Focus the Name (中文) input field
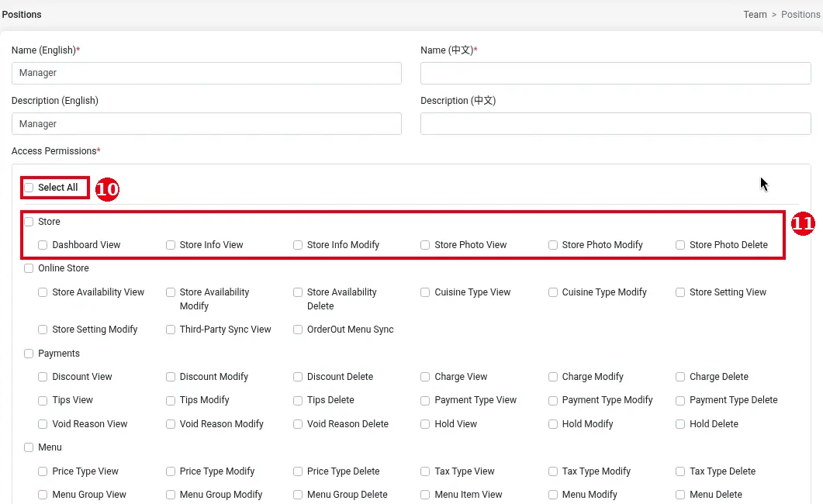The image size is (823, 504). tap(616, 73)
